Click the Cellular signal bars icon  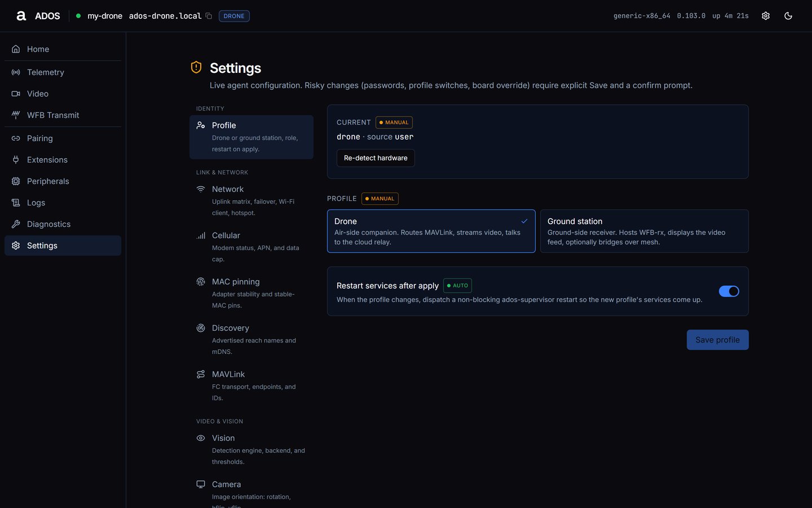(x=201, y=235)
